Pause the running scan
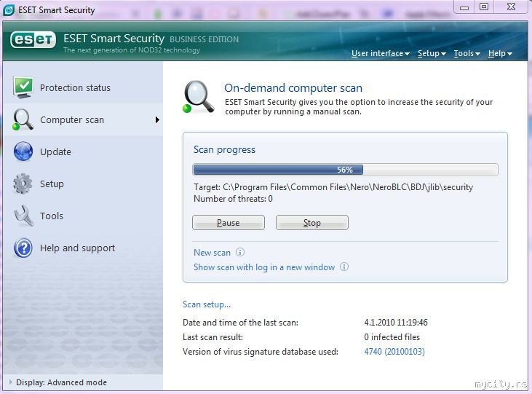This screenshot has height=394, width=532. click(229, 222)
